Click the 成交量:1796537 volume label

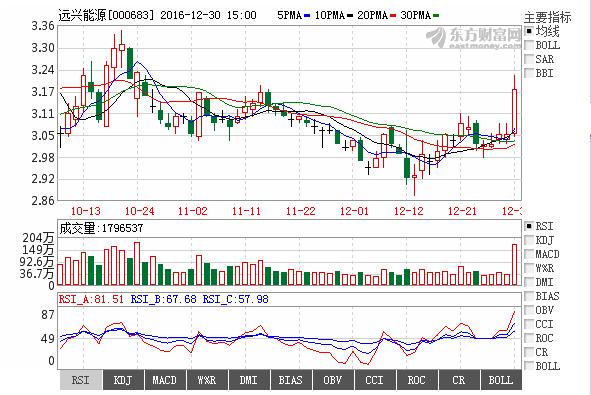(x=101, y=228)
